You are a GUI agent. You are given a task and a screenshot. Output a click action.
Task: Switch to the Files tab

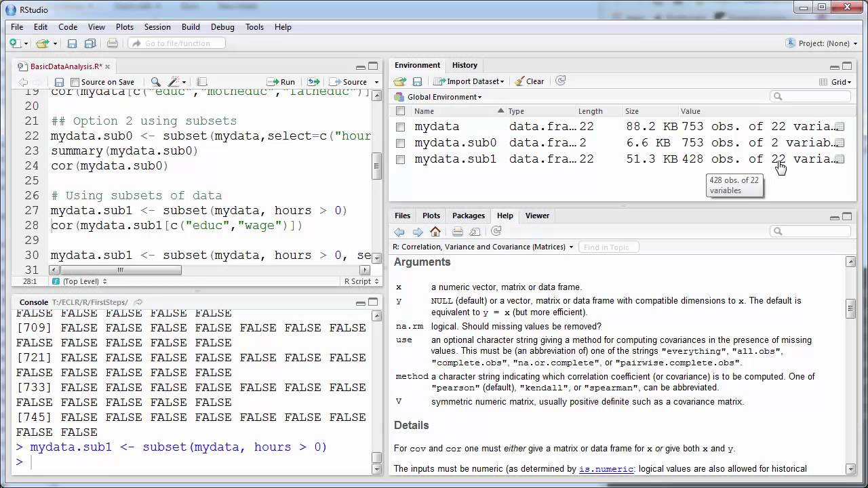(x=403, y=216)
